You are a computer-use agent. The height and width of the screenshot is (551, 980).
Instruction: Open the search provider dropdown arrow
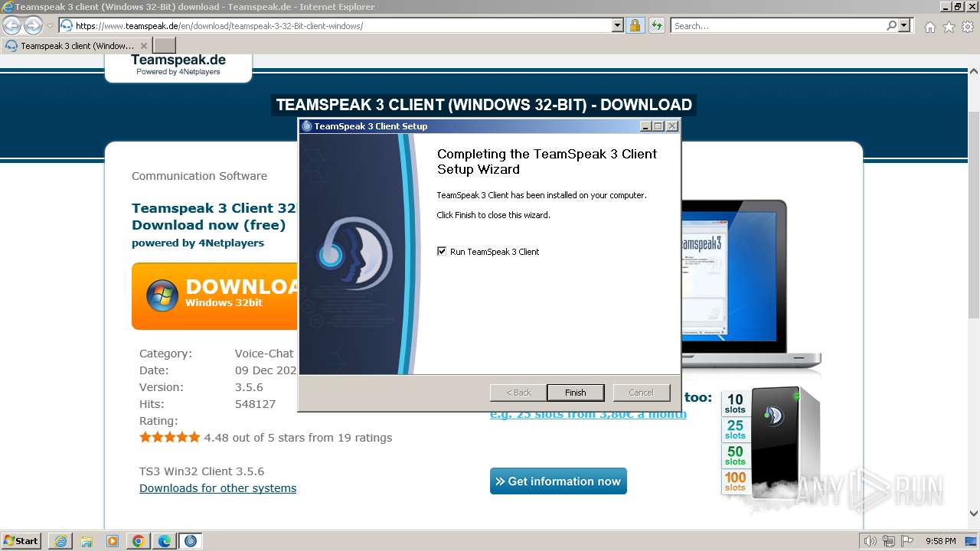tap(904, 25)
